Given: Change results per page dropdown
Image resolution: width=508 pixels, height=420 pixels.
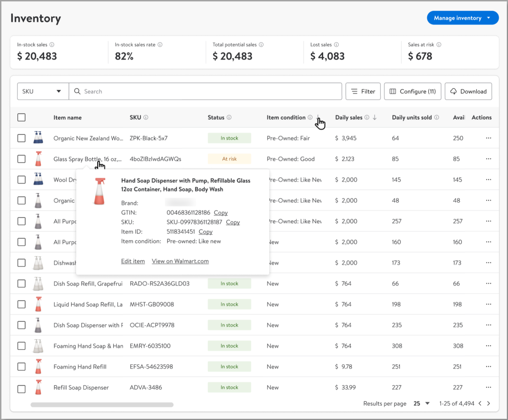Looking at the screenshot, I should 422,403.
